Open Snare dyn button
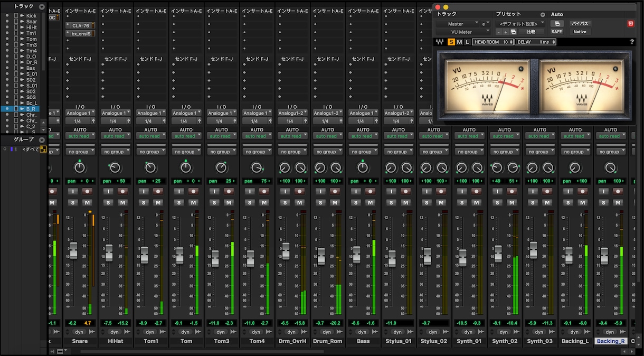 point(80,332)
